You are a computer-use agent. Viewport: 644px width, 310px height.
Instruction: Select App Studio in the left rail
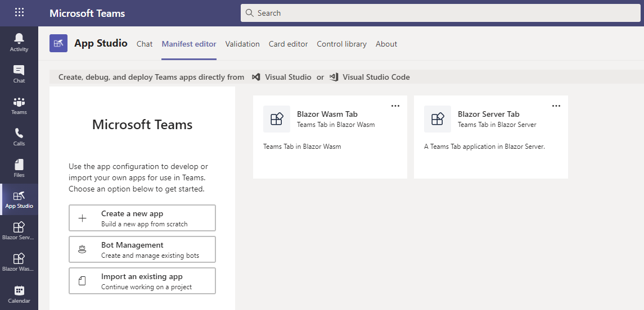pos(19,199)
